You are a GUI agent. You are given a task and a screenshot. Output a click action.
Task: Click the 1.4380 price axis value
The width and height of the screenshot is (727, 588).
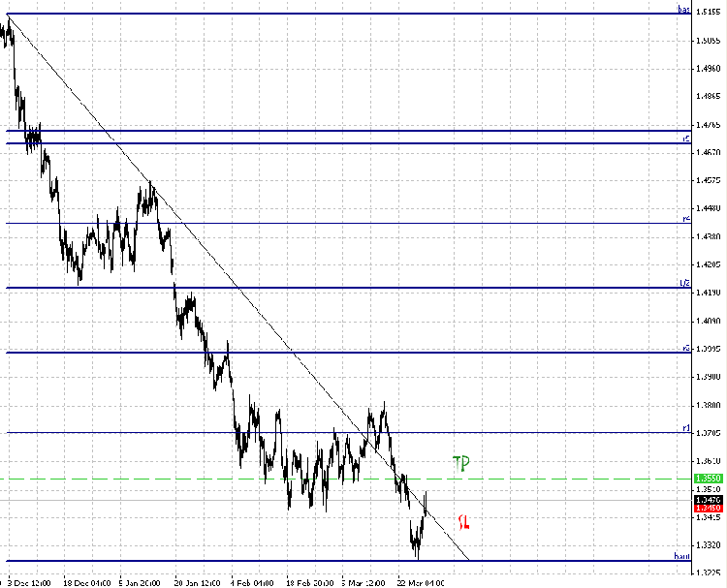pos(709,236)
